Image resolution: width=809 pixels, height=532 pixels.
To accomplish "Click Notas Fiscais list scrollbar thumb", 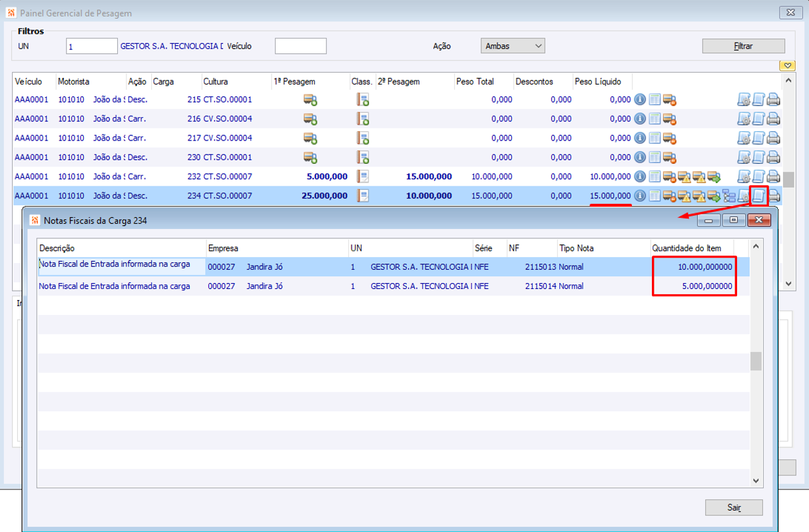I will 756,361.
